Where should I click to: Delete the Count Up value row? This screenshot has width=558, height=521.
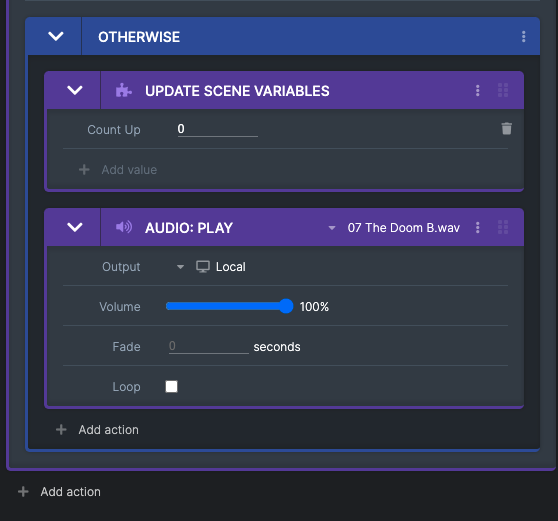(506, 128)
